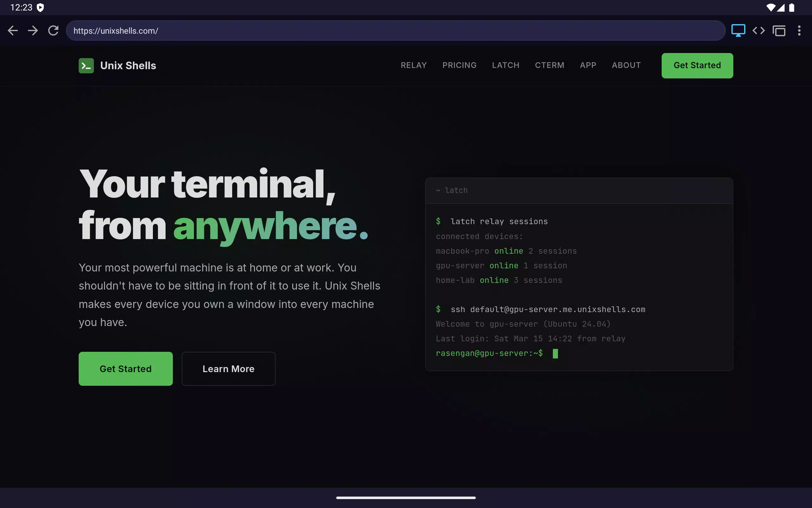Click the Learn More button
812x508 pixels.
[228, 369]
